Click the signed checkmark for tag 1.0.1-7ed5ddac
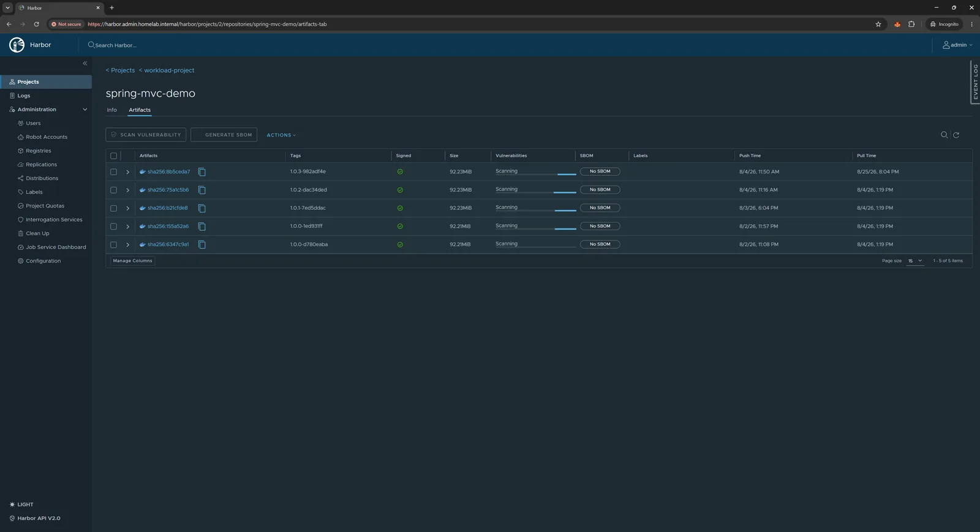The width and height of the screenshot is (980, 532). (400, 208)
